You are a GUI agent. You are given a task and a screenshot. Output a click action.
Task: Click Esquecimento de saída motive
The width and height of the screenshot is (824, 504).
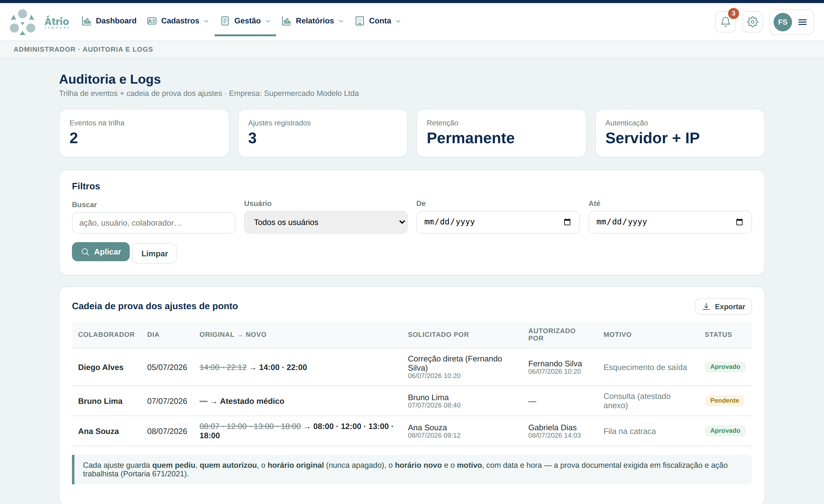pyautogui.click(x=645, y=367)
